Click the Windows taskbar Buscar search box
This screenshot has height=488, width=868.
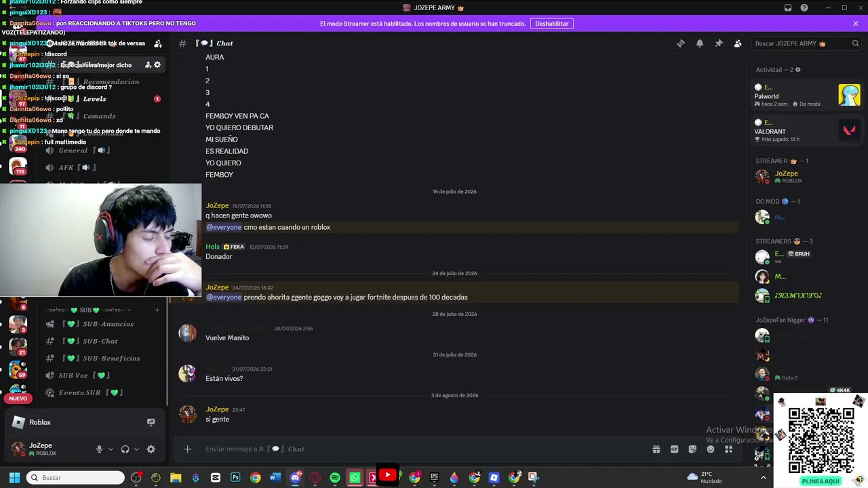click(x=75, y=478)
